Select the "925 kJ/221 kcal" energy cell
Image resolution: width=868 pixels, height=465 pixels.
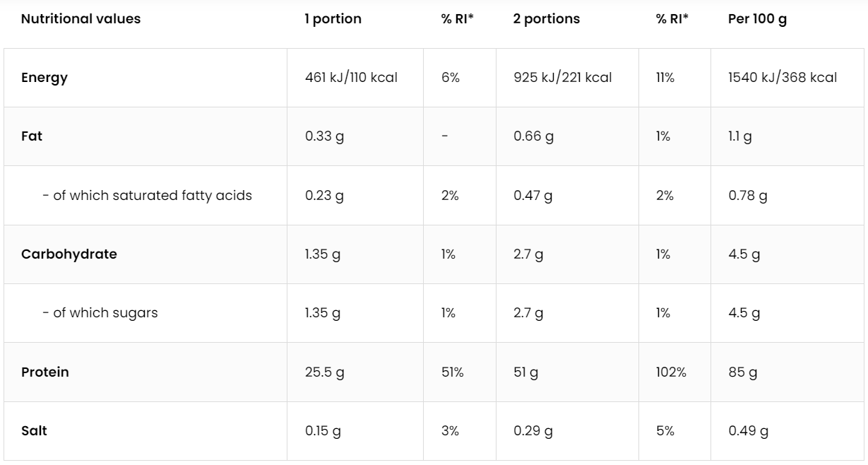pos(562,78)
